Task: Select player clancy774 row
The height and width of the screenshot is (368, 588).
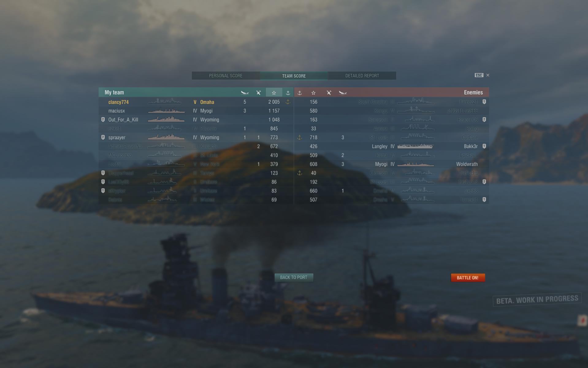Action: click(196, 102)
